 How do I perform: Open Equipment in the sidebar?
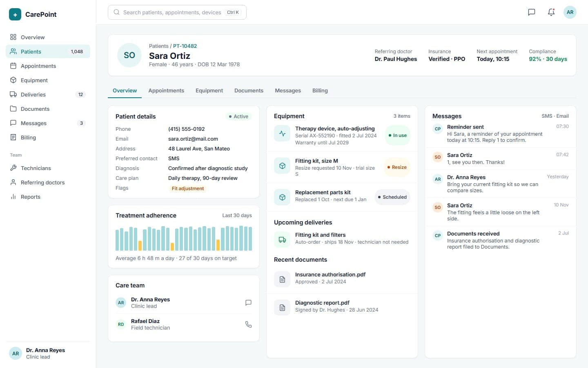click(48, 80)
